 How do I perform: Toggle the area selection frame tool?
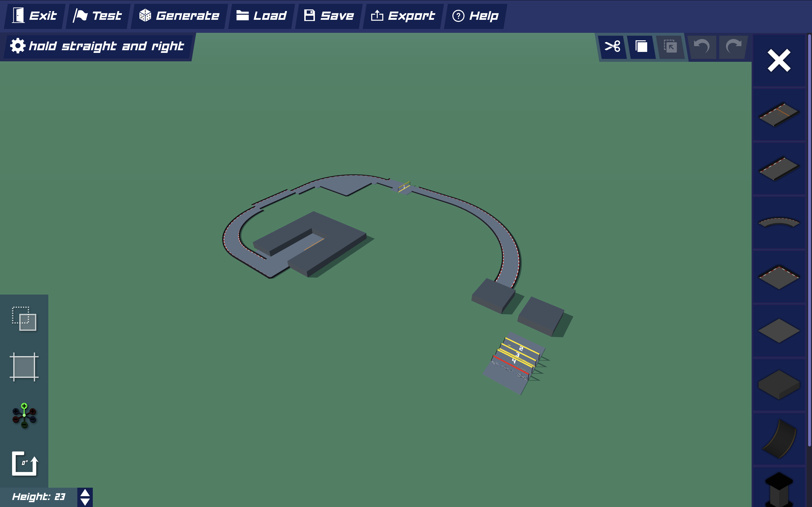24,367
